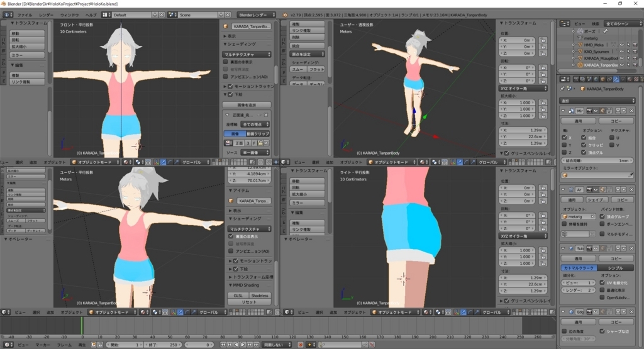Open the ファイル menu
Screen dimensions: 644x349
[x=25, y=15]
